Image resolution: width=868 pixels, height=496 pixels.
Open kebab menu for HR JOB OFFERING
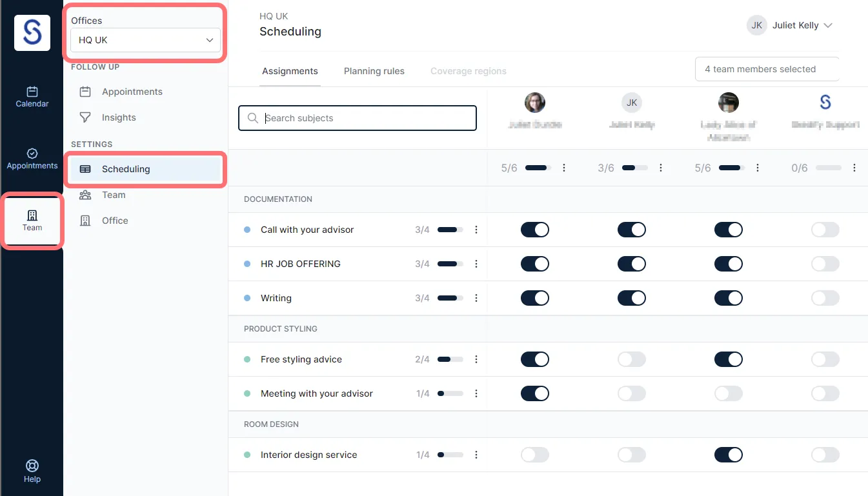pos(476,264)
